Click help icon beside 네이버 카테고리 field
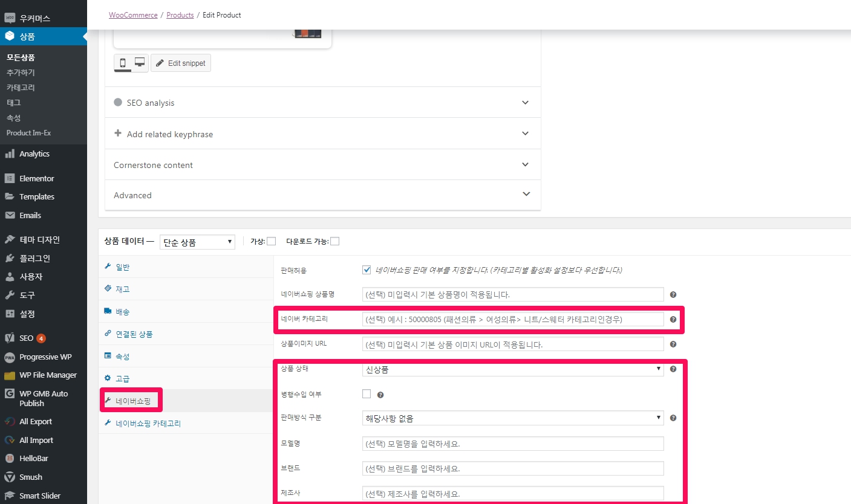 click(x=673, y=319)
